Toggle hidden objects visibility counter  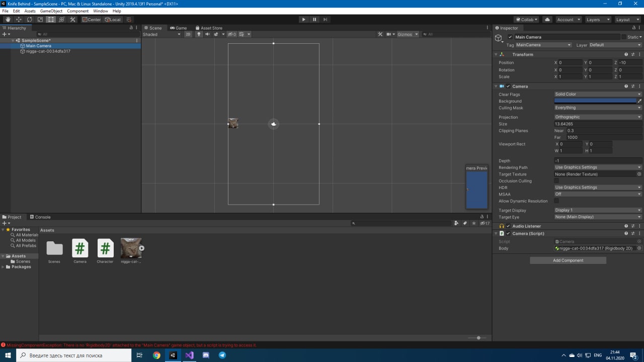pyautogui.click(x=231, y=34)
